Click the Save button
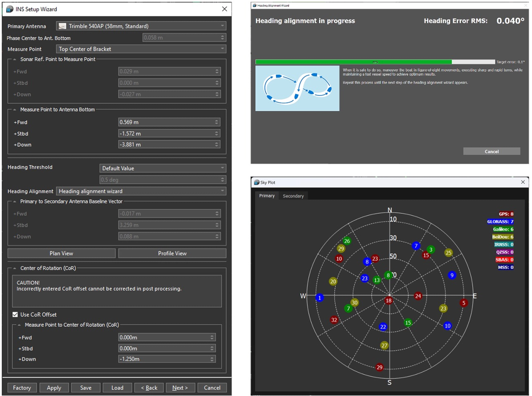Image resolution: width=532 pixels, height=396 pixels. click(86, 388)
